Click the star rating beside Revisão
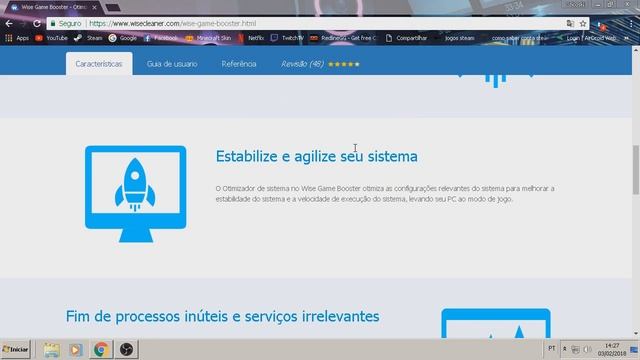Image resolution: width=640 pixels, height=360 pixels. click(344, 64)
